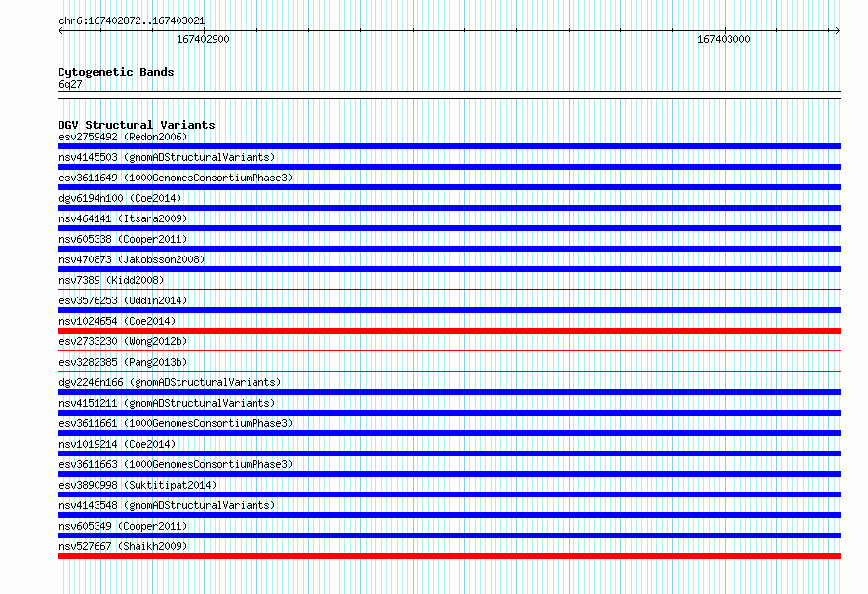Image resolution: width=868 pixels, height=594 pixels.
Task: Click the nsv4151211 (gnomADStructuralVariants) label
Action: (x=167, y=403)
